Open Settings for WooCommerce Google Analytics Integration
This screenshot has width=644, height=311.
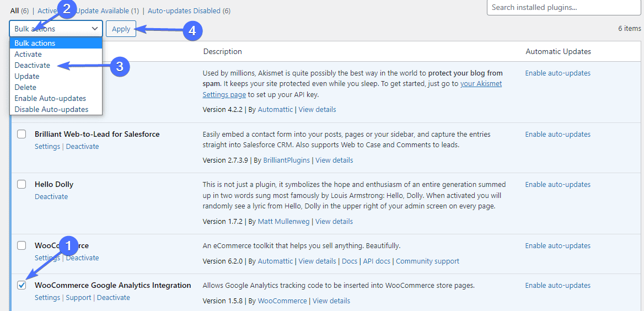(x=47, y=297)
